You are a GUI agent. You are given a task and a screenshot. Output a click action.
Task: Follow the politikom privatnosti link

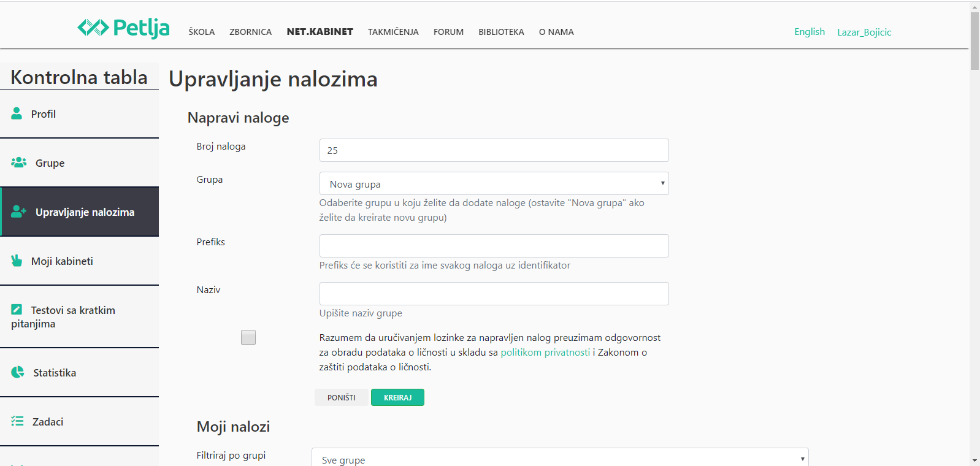[545, 353]
